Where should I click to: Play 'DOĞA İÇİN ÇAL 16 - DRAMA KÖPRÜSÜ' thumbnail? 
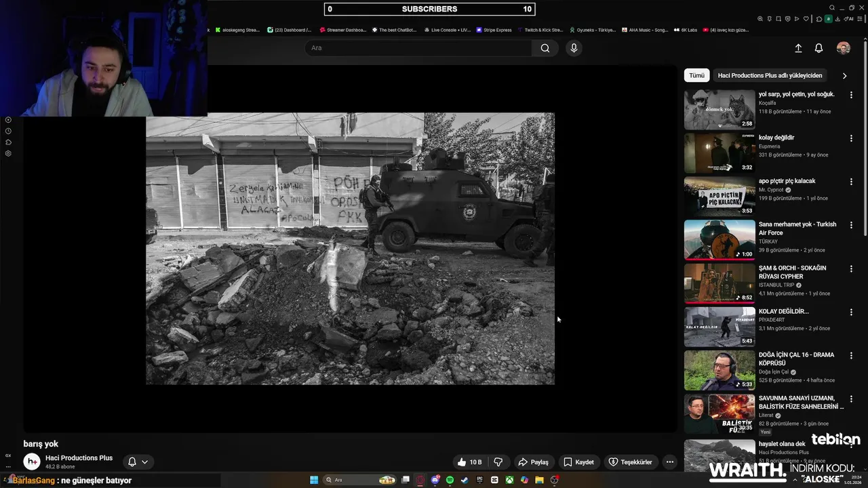(719, 370)
